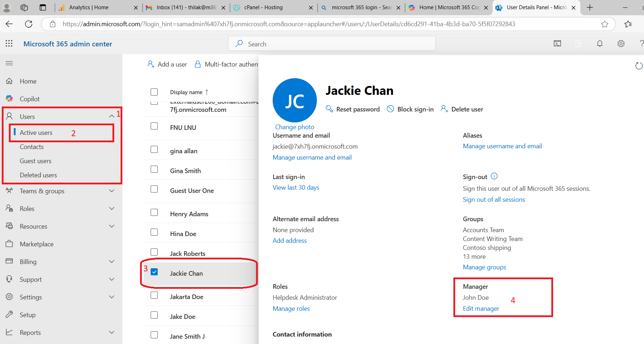Viewport: 644px width, 344px height.
Task: Check the gina allan checkbox
Action: click(x=154, y=149)
